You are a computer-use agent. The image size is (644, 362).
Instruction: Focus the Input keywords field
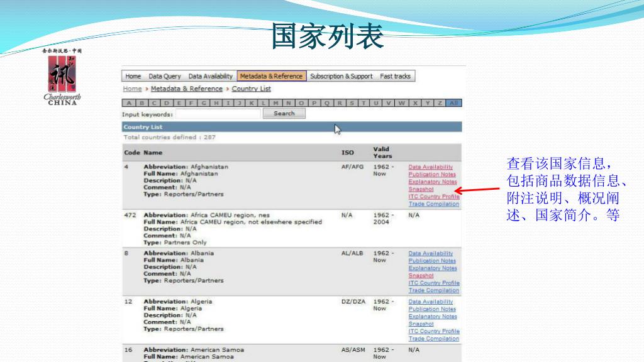pyautogui.click(x=218, y=114)
